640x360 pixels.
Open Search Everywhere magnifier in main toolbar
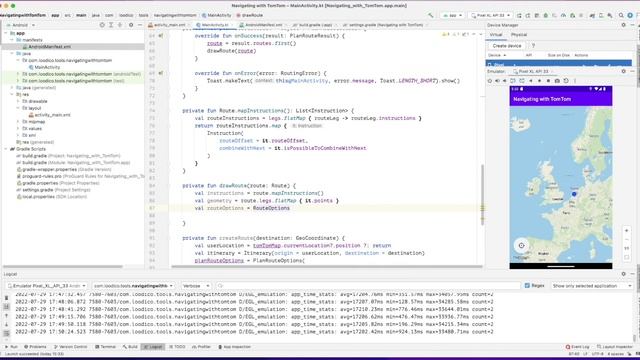pos(621,16)
